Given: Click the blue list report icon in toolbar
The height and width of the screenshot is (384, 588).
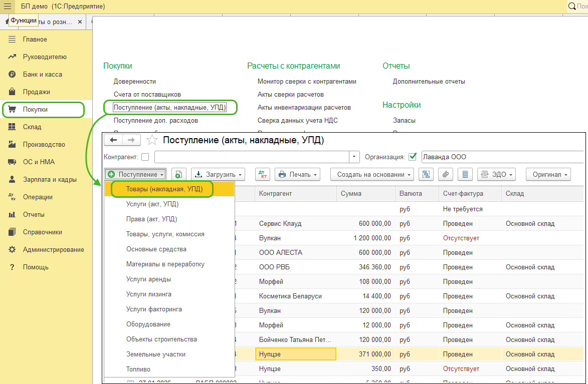Looking at the screenshot, I should point(465,175).
